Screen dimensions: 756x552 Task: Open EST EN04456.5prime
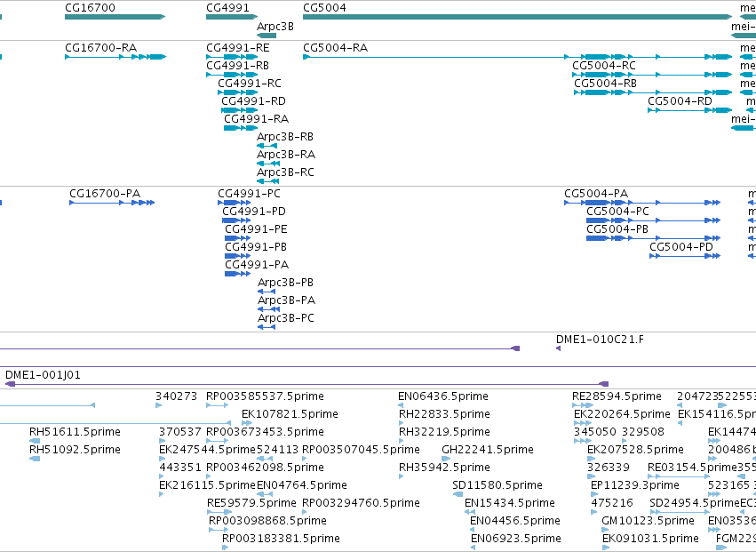pos(473,530)
